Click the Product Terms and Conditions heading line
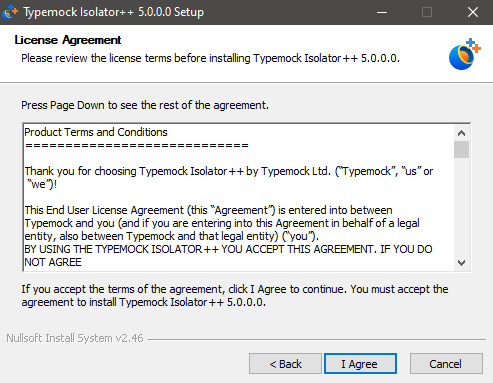The image size is (493, 383). tap(96, 132)
